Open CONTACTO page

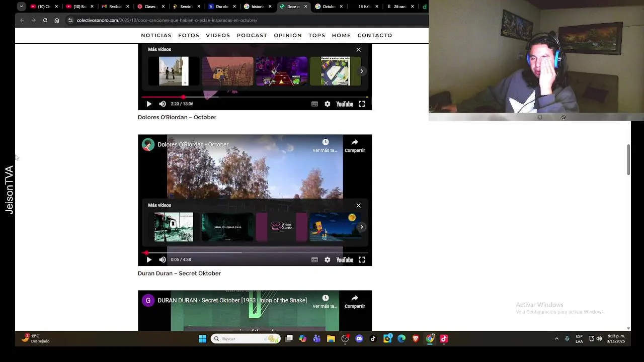tap(375, 36)
